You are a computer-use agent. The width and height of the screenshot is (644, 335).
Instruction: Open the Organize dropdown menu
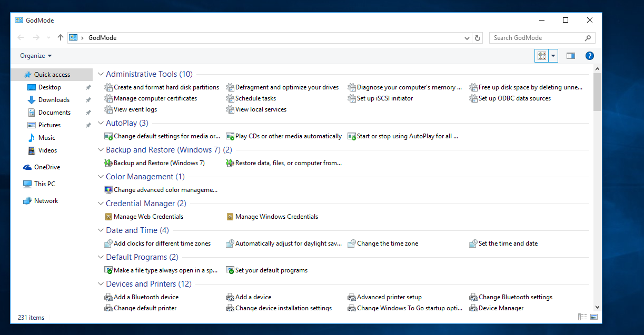point(36,56)
